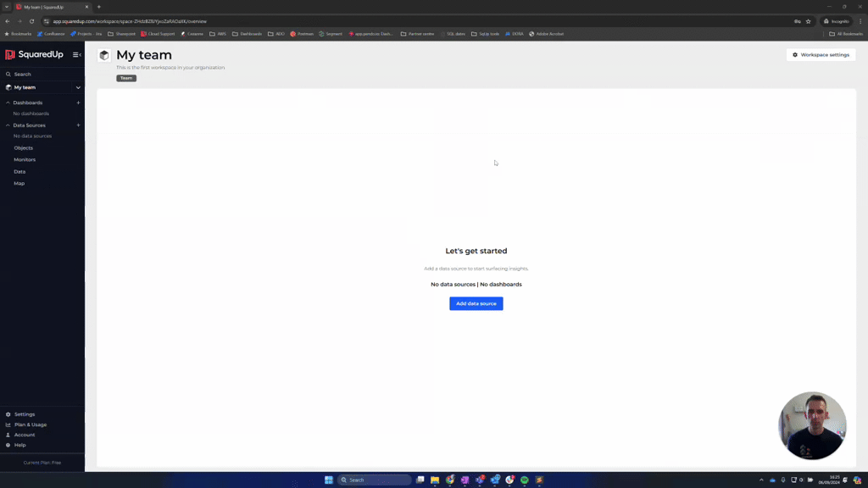The height and width of the screenshot is (488, 868).
Task: Click the workspace cube icon beside My team
Action: pyautogui.click(x=104, y=55)
